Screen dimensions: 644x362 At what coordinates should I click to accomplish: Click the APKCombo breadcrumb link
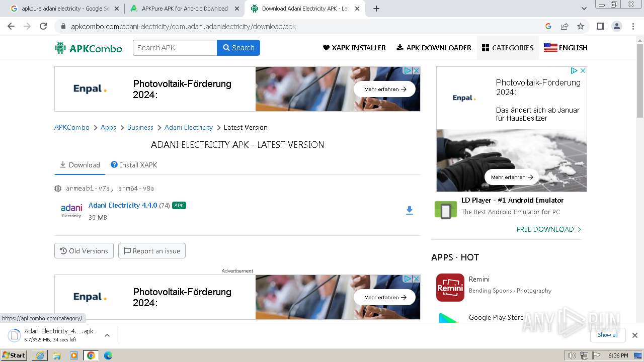coord(72,127)
